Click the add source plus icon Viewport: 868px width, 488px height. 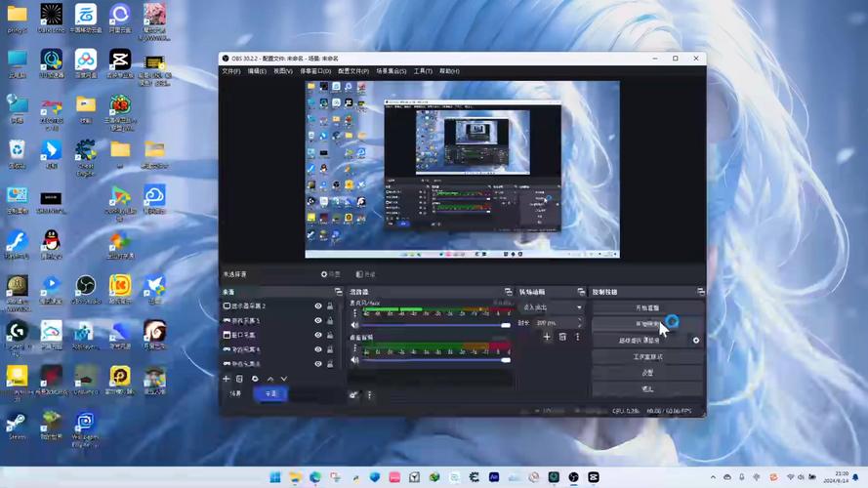pos(227,379)
